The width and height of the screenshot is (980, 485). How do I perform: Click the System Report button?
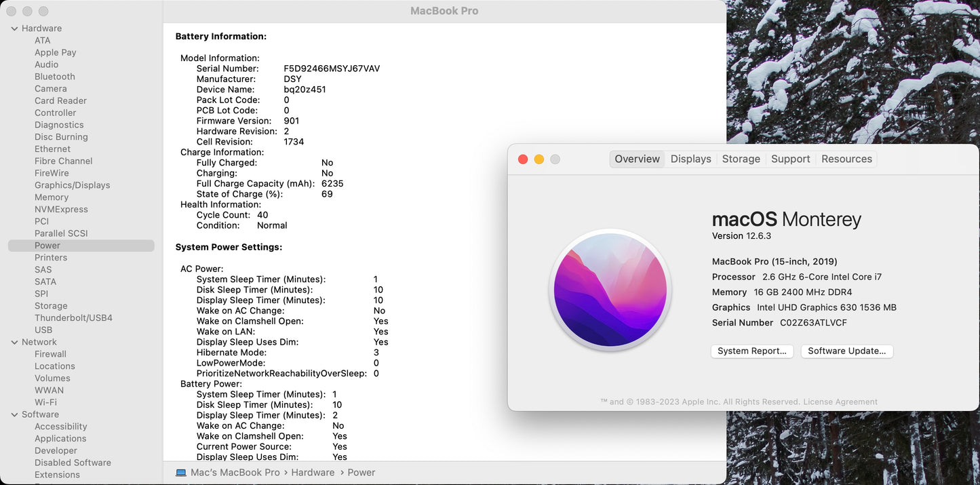(x=751, y=351)
